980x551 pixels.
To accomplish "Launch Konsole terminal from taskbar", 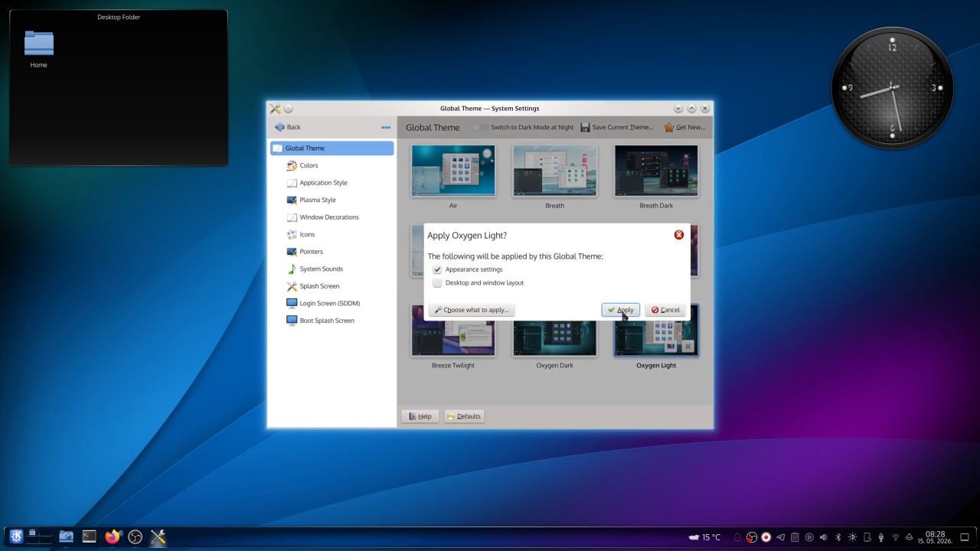I will coord(89,536).
